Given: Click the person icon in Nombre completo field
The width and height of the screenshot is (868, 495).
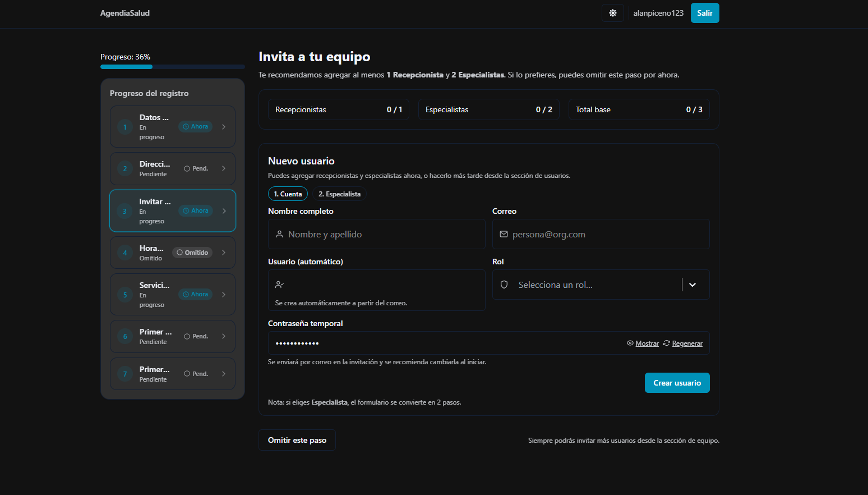Looking at the screenshot, I should (279, 234).
